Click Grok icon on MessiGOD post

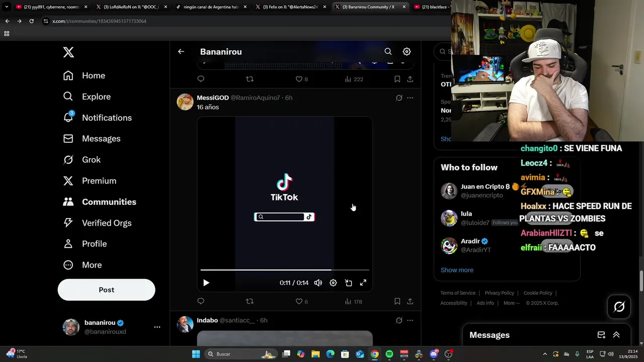[399, 98]
